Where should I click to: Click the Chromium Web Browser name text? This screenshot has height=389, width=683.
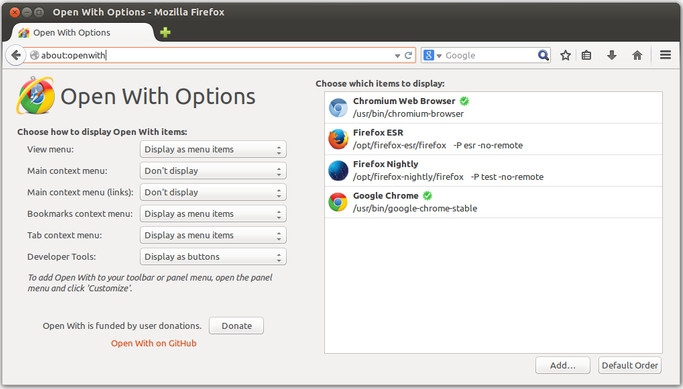404,101
